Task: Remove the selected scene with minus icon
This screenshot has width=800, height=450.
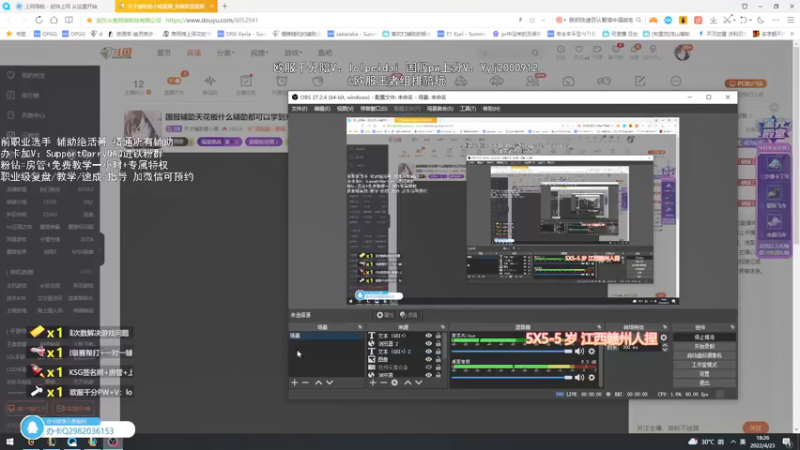Action: point(306,383)
